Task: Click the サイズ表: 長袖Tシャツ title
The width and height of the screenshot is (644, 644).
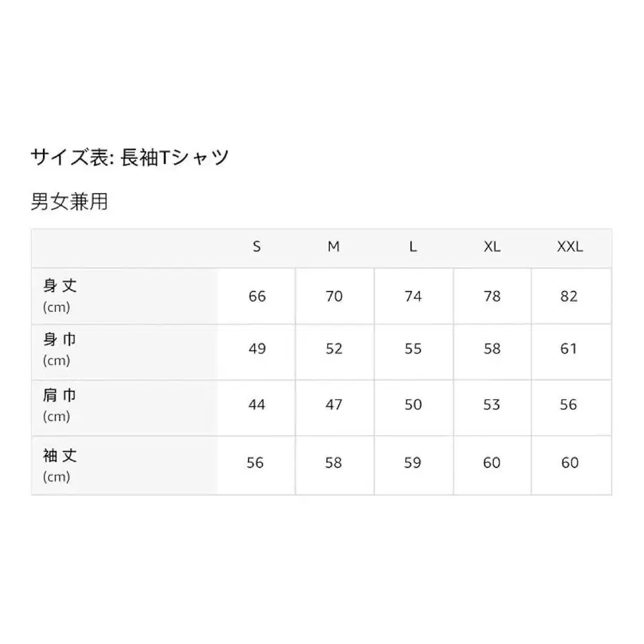Action: click(130, 157)
